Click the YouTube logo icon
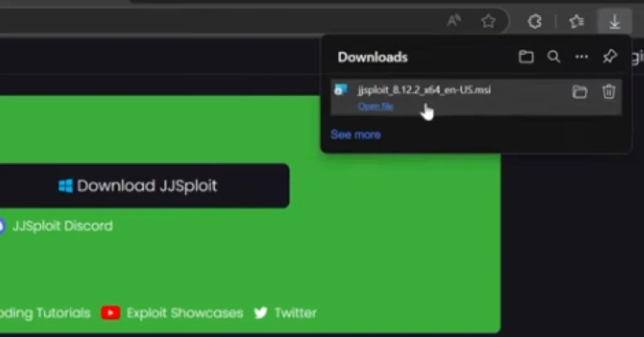 point(111,313)
